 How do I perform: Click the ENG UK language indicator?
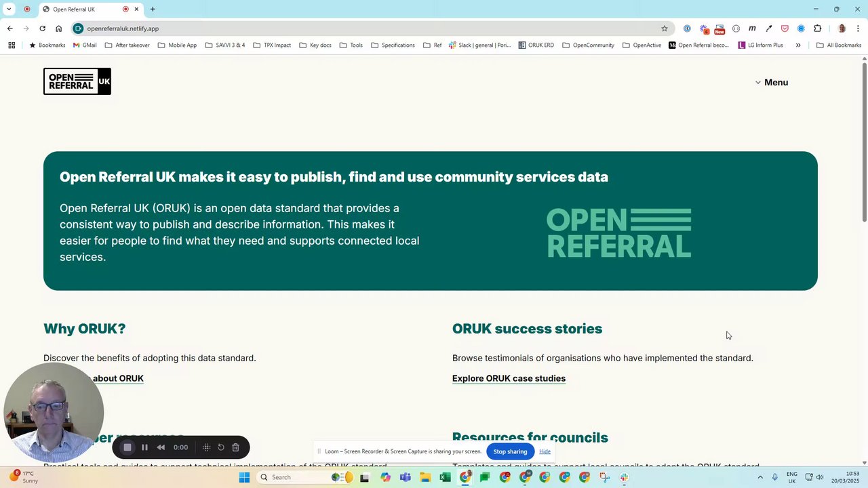click(x=791, y=477)
